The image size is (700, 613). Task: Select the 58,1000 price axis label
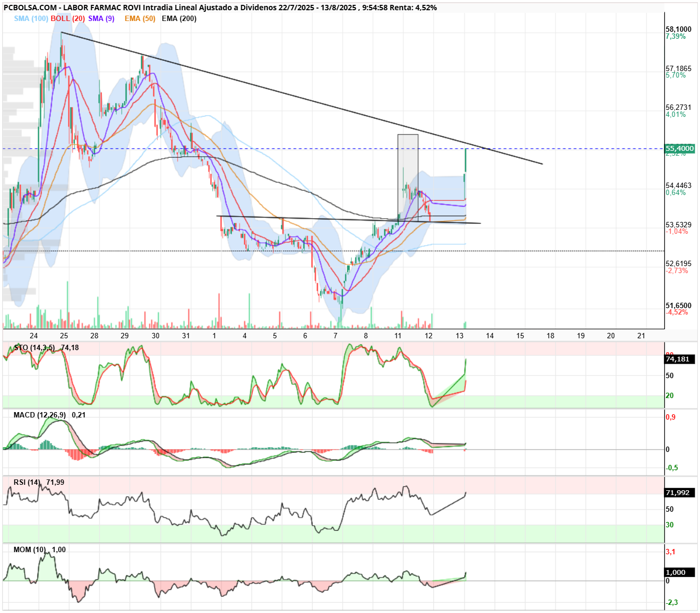[678, 30]
